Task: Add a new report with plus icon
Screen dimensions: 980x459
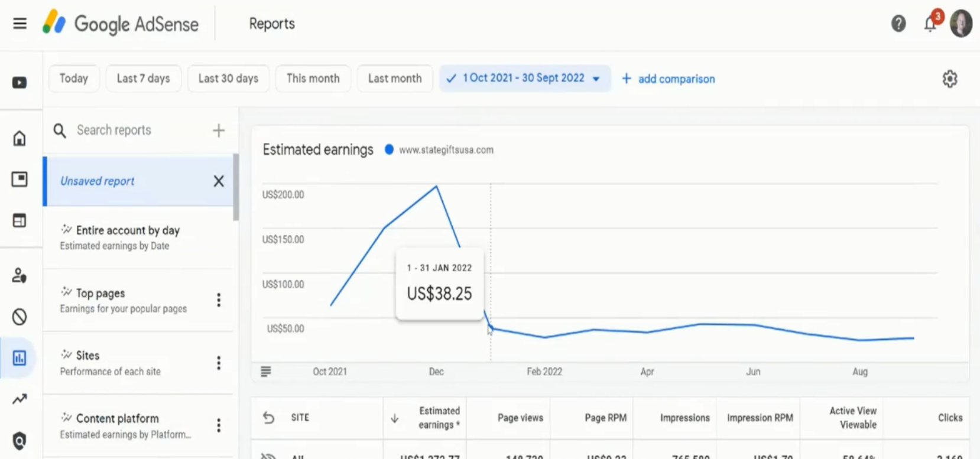Action: click(219, 131)
